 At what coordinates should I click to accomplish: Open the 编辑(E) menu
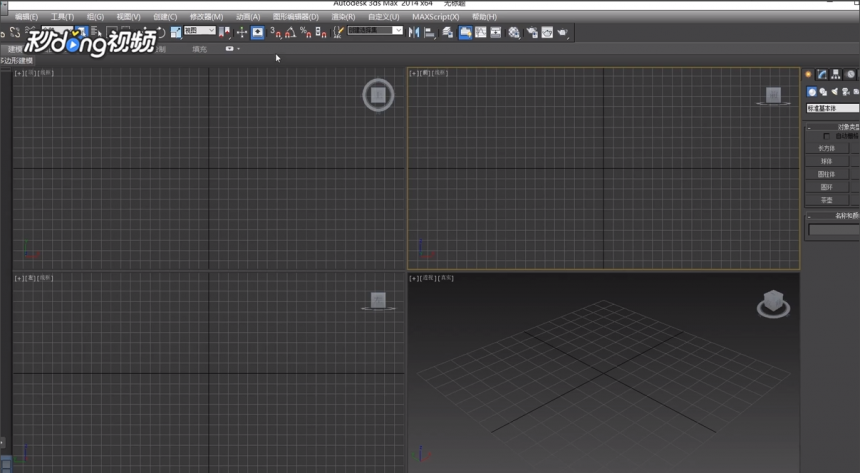(26, 17)
